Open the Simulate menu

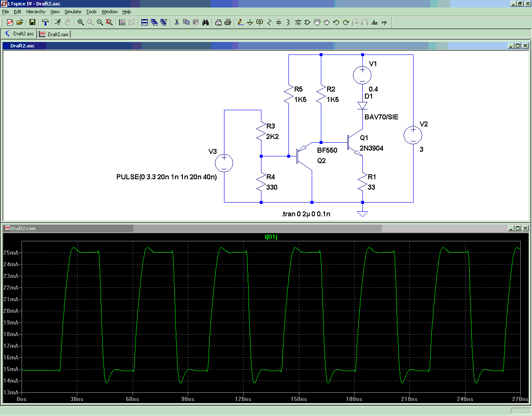tap(73, 12)
